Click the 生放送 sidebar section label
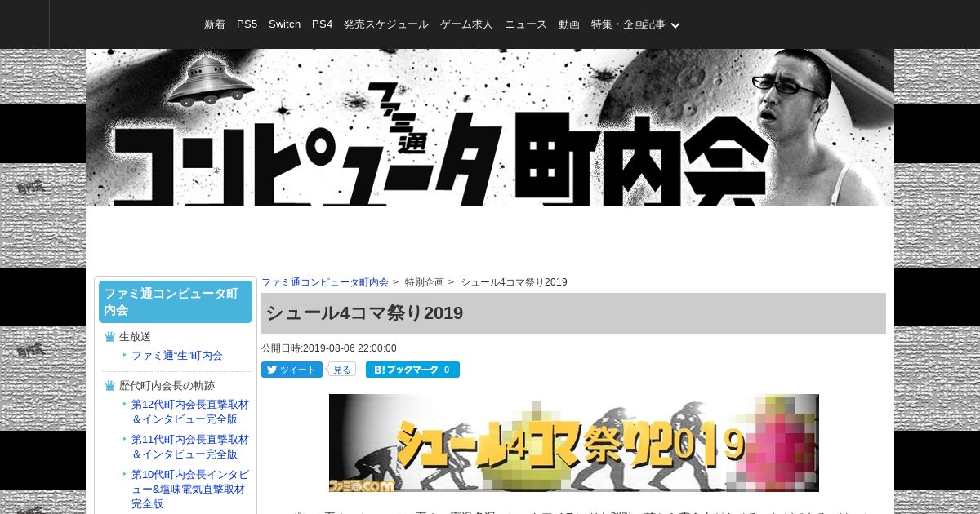This screenshot has height=514, width=980. [135, 336]
